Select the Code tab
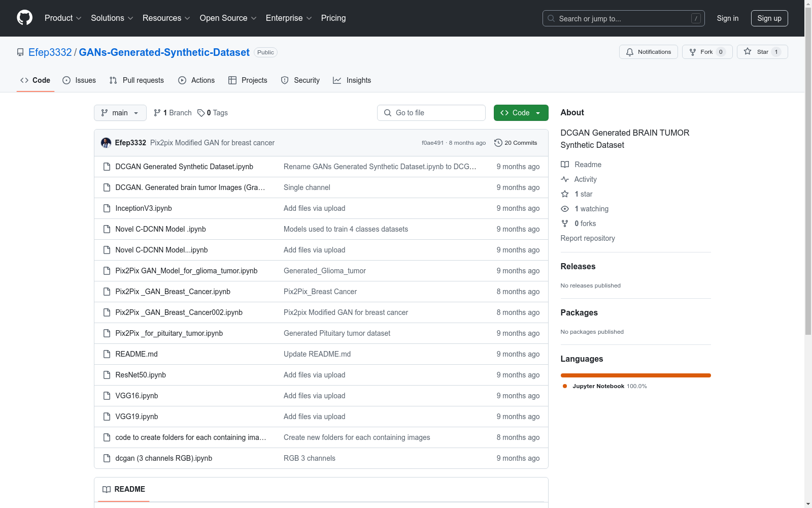812x508 pixels. click(x=36, y=80)
